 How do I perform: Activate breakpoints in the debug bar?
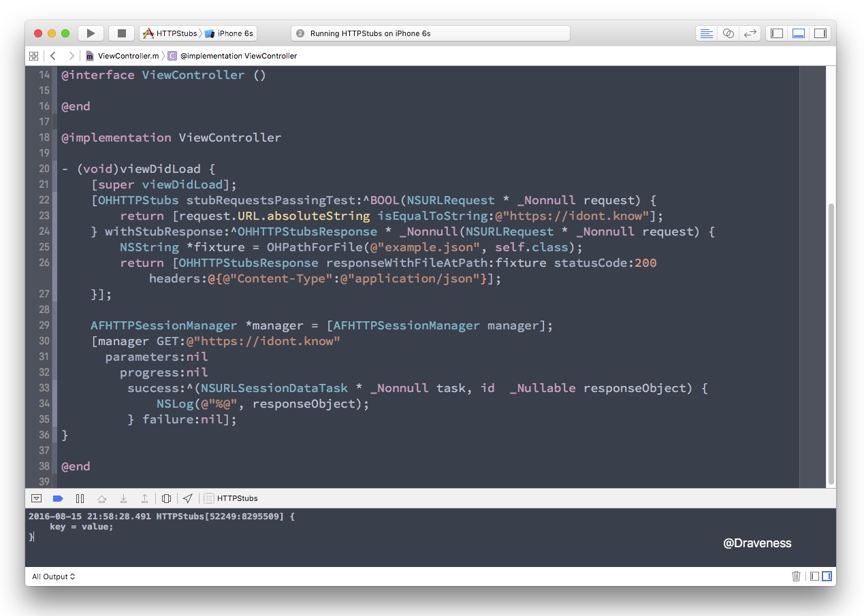58,498
